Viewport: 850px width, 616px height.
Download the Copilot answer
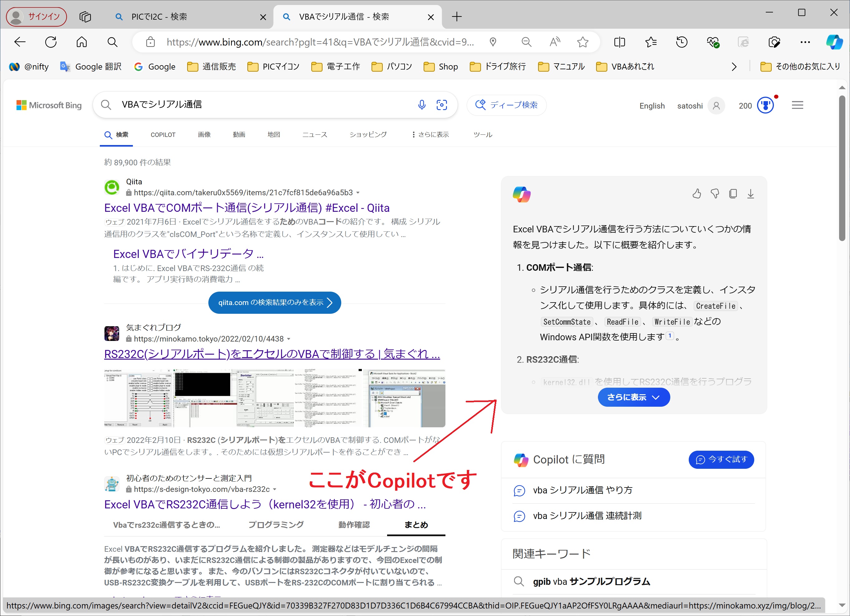[x=751, y=194]
